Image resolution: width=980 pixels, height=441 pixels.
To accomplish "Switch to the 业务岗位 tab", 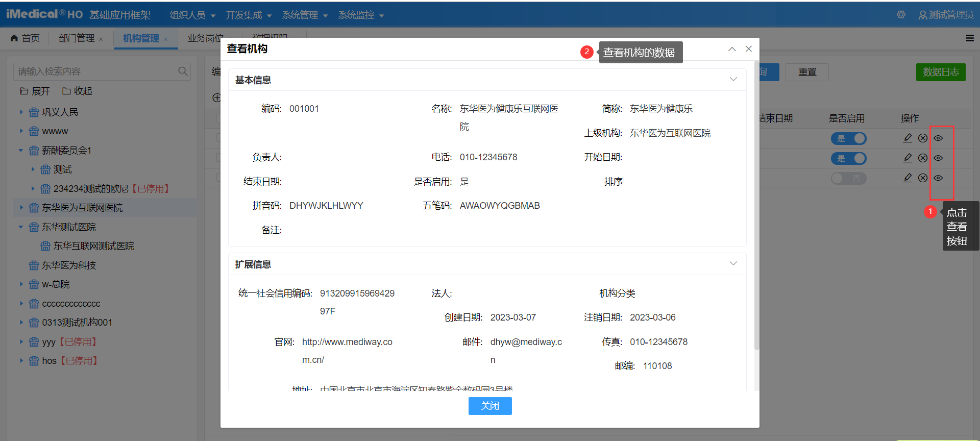I will click(205, 38).
